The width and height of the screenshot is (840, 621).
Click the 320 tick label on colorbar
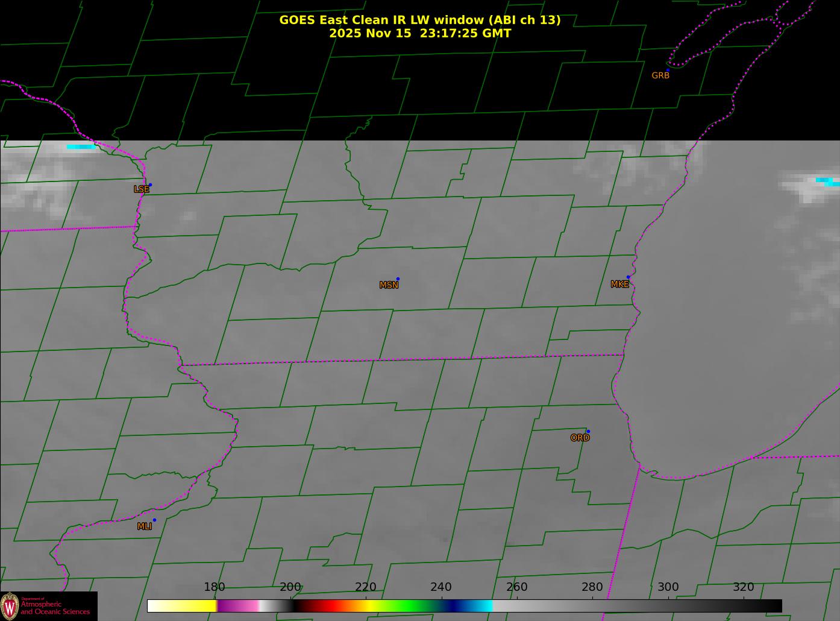coord(743,587)
